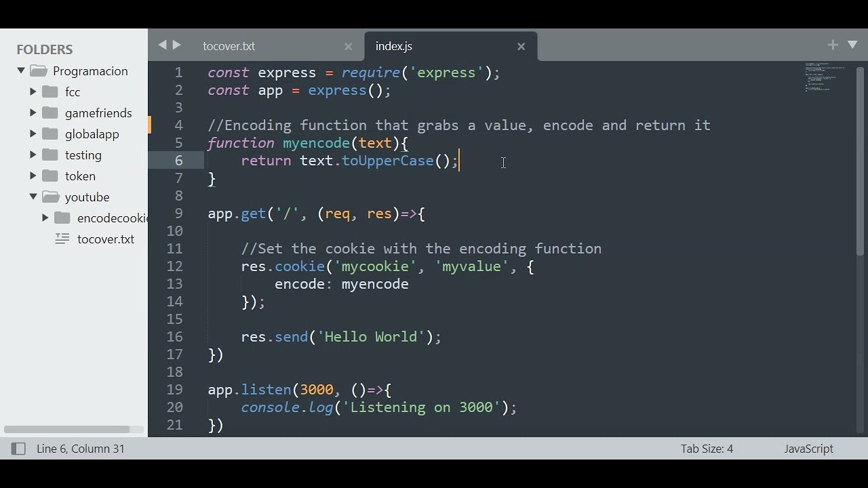The image size is (868, 488).
Task: Select the gamefriends folder name
Action: point(98,113)
